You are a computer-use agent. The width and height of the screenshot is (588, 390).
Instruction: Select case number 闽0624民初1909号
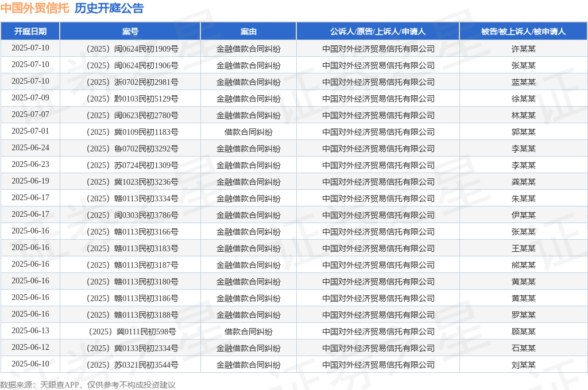point(146,49)
